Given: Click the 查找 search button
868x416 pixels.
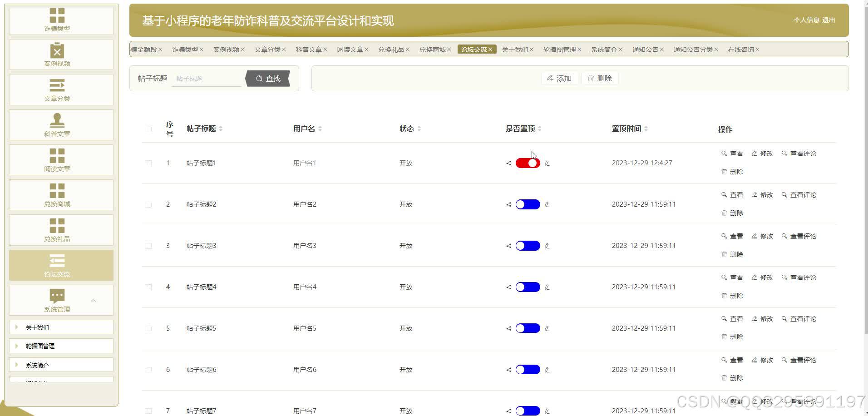Looking at the screenshot, I should 268,79.
